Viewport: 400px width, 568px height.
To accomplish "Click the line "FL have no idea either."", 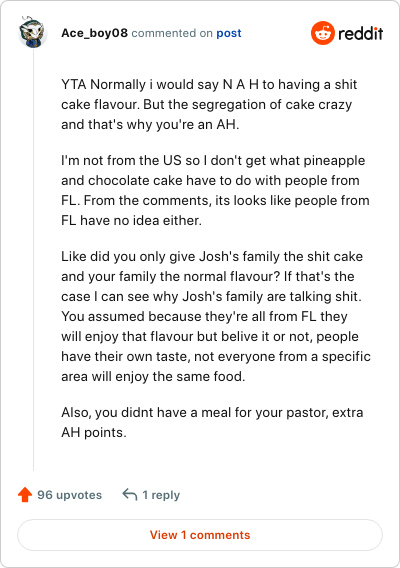I will point(131,220).
